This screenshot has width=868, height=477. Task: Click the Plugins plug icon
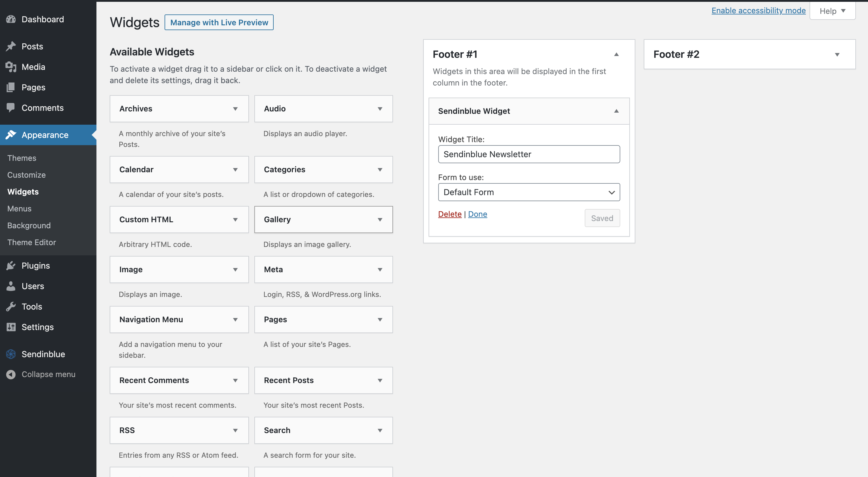pos(11,266)
